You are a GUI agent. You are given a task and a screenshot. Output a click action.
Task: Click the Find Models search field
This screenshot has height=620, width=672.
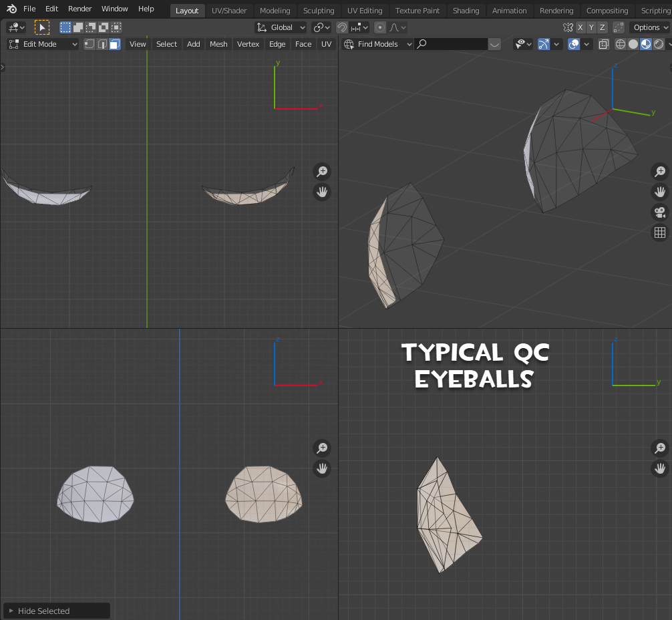pyautogui.click(x=450, y=44)
